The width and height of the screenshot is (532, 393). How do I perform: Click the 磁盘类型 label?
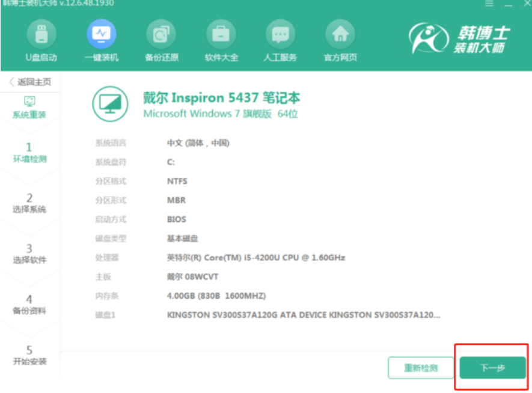click(111, 239)
